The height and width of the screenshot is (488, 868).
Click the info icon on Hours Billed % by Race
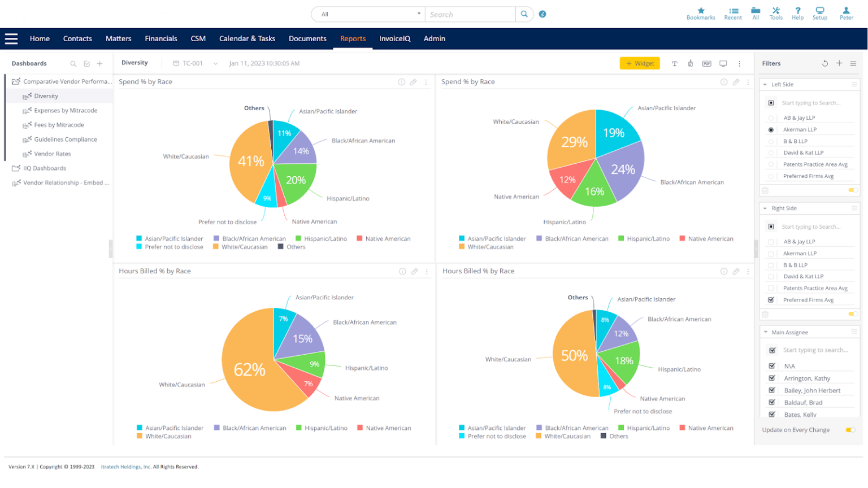click(402, 271)
